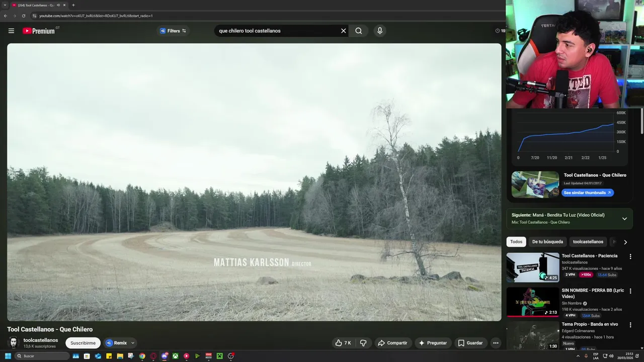Reload the page
Viewport: 644px width, 362px height.
point(24,16)
